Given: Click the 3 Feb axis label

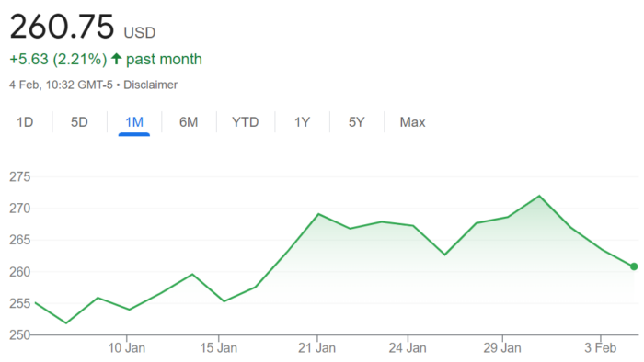Looking at the screenshot, I should click(x=600, y=348).
